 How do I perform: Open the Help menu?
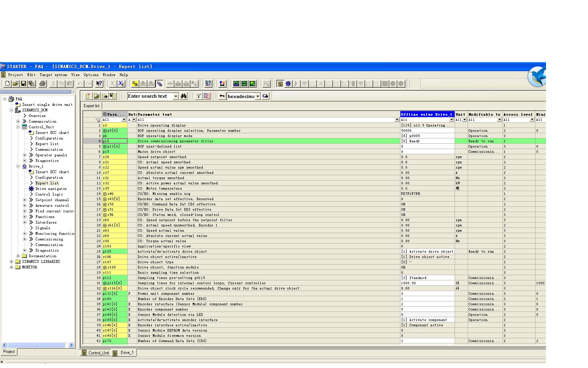coord(124,75)
